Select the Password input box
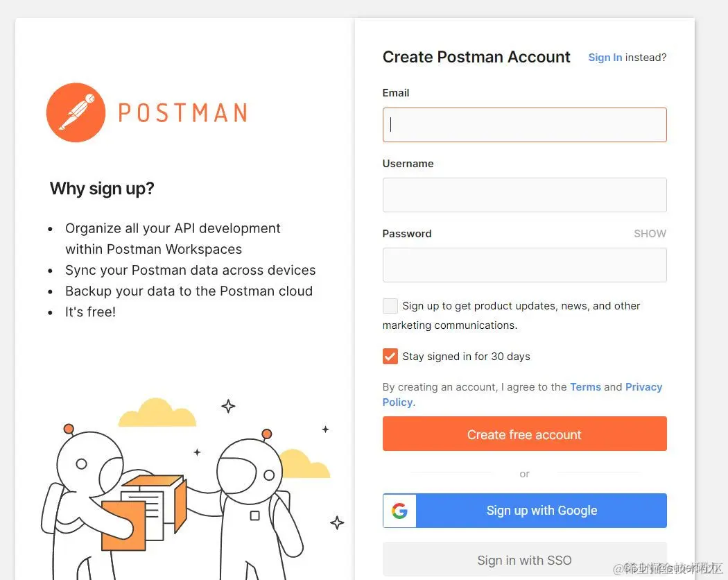The image size is (728, 580). point(525,265)
